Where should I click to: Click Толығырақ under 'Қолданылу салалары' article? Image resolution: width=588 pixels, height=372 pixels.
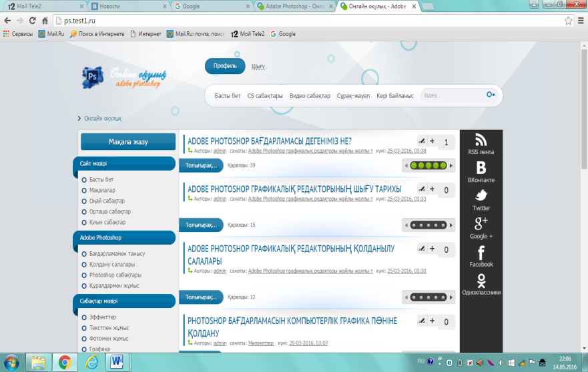click(x=201, y=297)
